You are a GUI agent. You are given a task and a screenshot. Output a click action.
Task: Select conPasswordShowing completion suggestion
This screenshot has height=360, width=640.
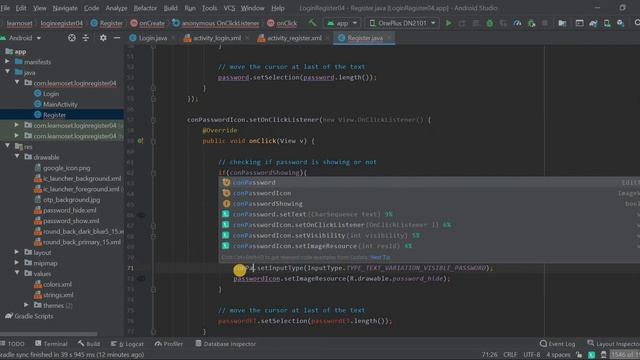pyautogui.click(x=430, y=204)
